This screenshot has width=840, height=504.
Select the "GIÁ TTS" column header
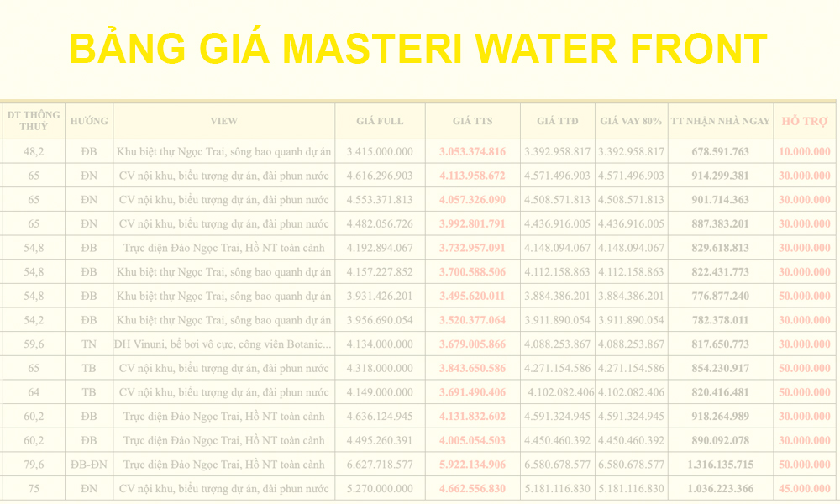pos(472,121)
